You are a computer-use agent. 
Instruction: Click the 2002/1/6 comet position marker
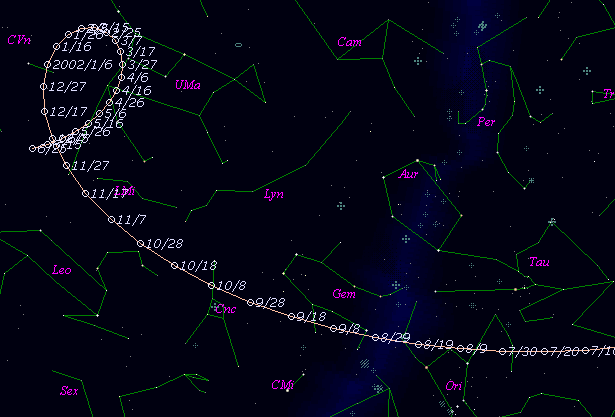[x=46, y=64]
